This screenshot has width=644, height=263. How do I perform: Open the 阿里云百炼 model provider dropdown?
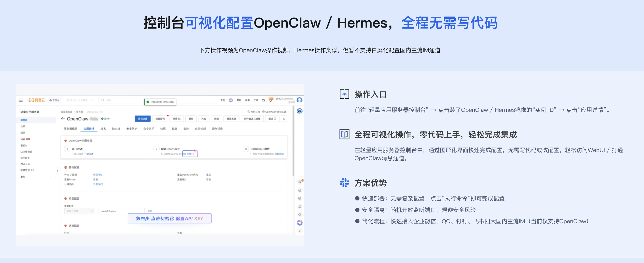coord(79,211)
